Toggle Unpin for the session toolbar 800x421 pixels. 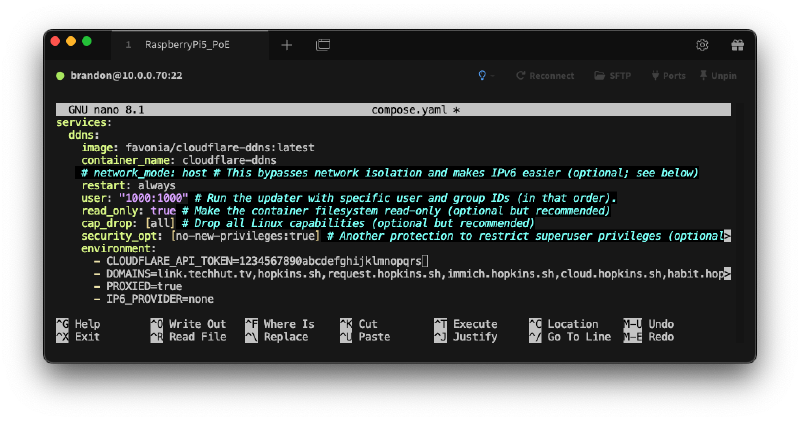point(717,76)
